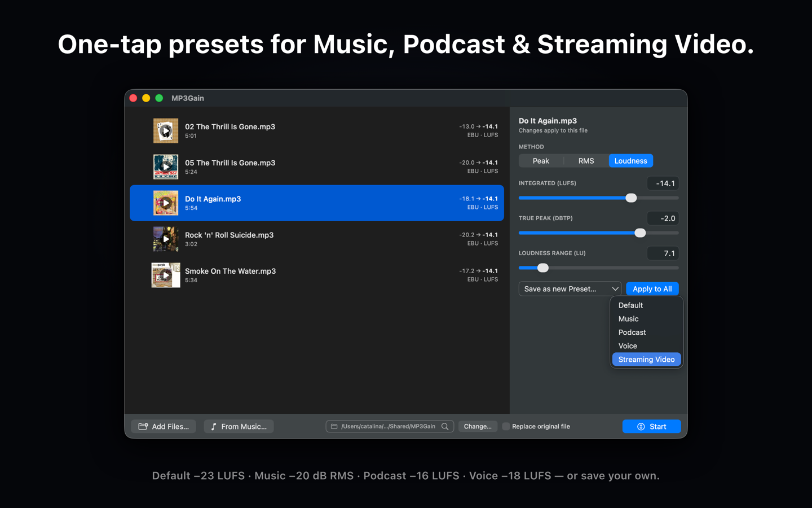Select row Smoke On The Water.mp3
The image size is (812, 508).
(317, 275)
